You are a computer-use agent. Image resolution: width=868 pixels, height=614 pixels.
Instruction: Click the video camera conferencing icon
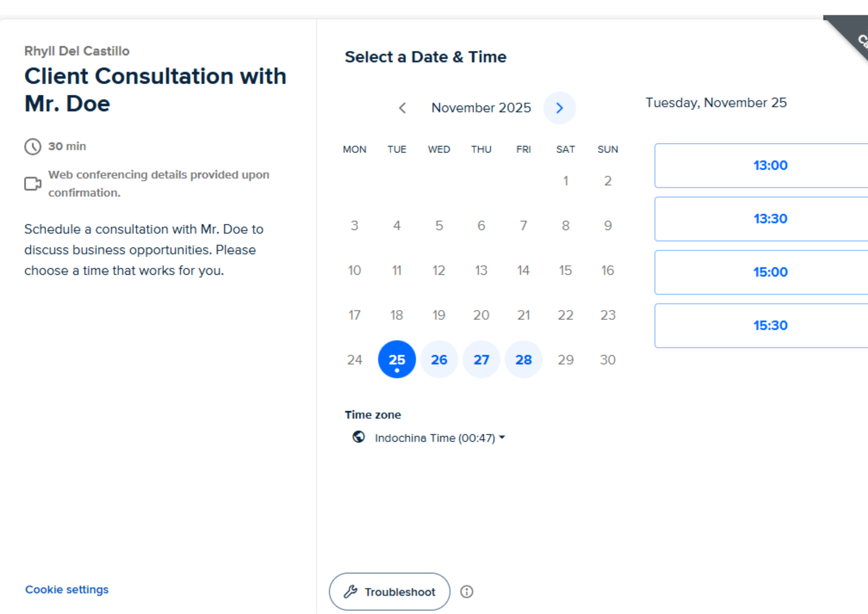(x=33, y=184)
